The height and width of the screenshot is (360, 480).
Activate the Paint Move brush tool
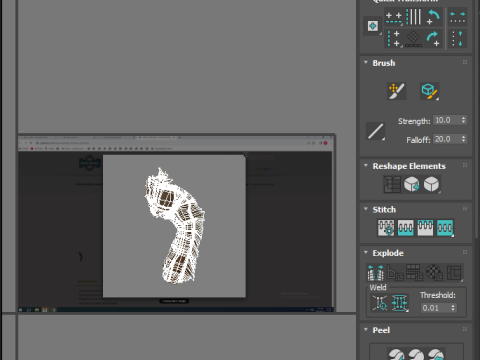396,91
